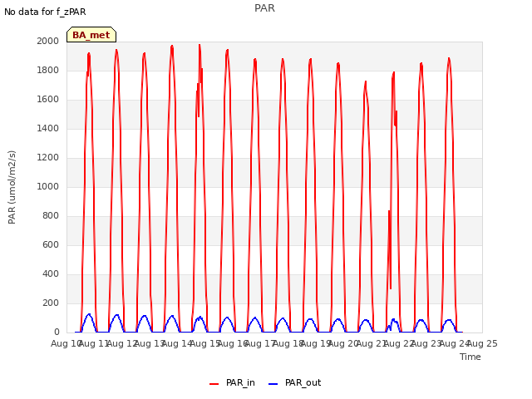Click the Aug 13 x-axis tick label
This screenshot has height=399, width=532.
click(x=150, y=343)
